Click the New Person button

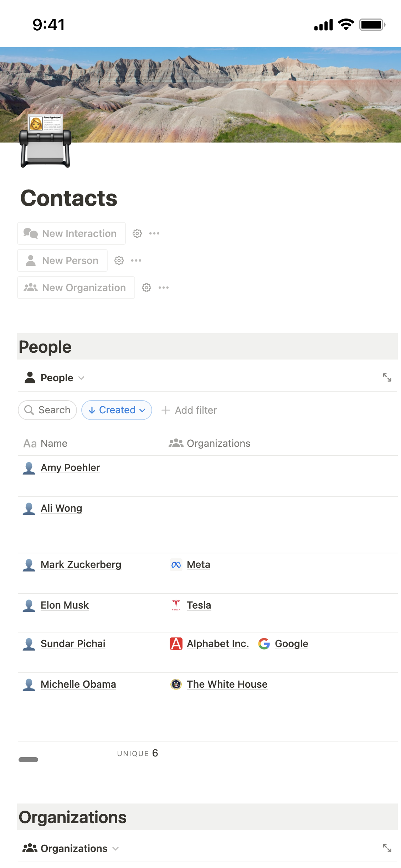click(x=63, y=260)
